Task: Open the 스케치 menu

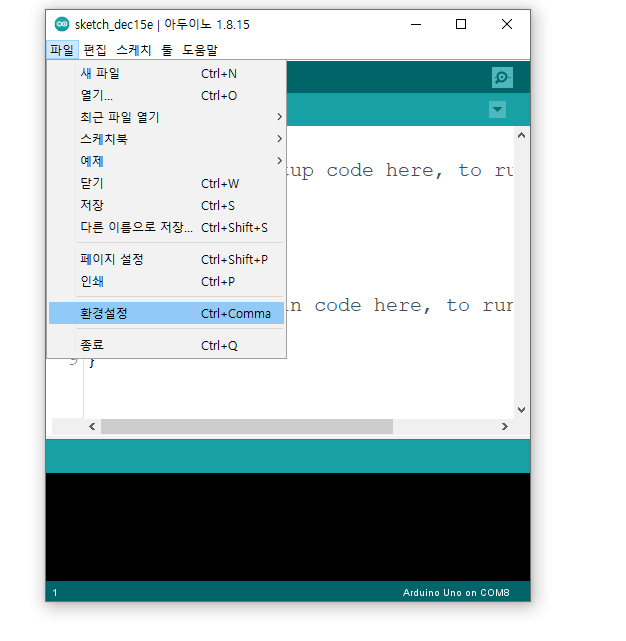Action: click(134, 50)
